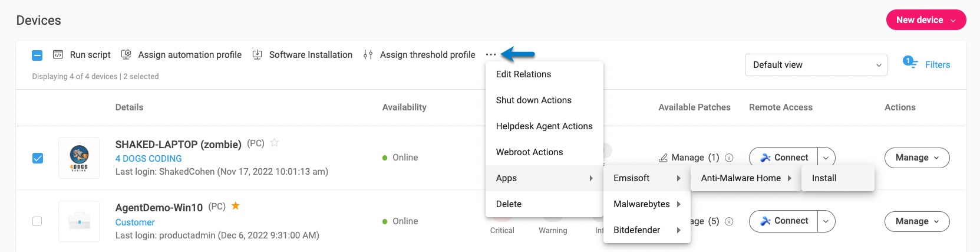Click the SHAKED-LAPTOP device thumbnail

(79, 158)
